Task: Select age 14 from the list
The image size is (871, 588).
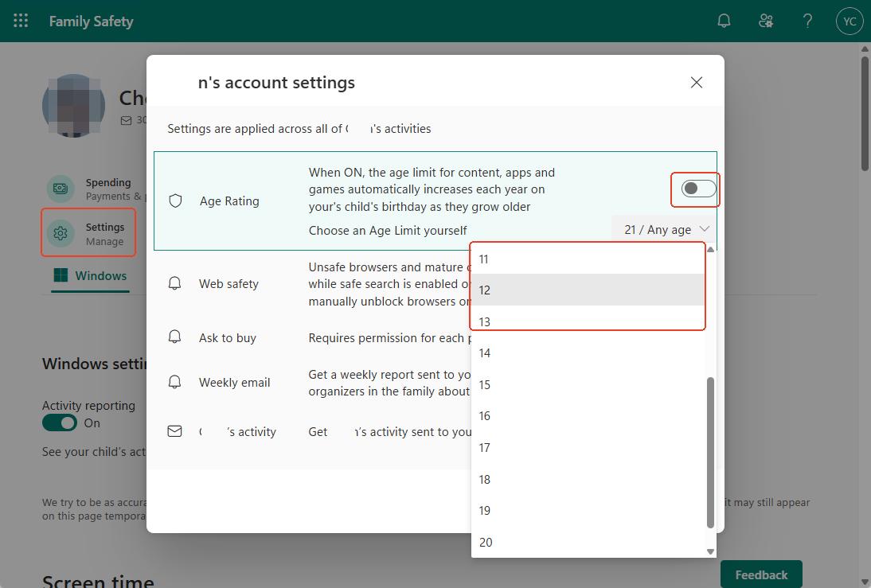Action: pyautogui.click(x=588, y=353)
